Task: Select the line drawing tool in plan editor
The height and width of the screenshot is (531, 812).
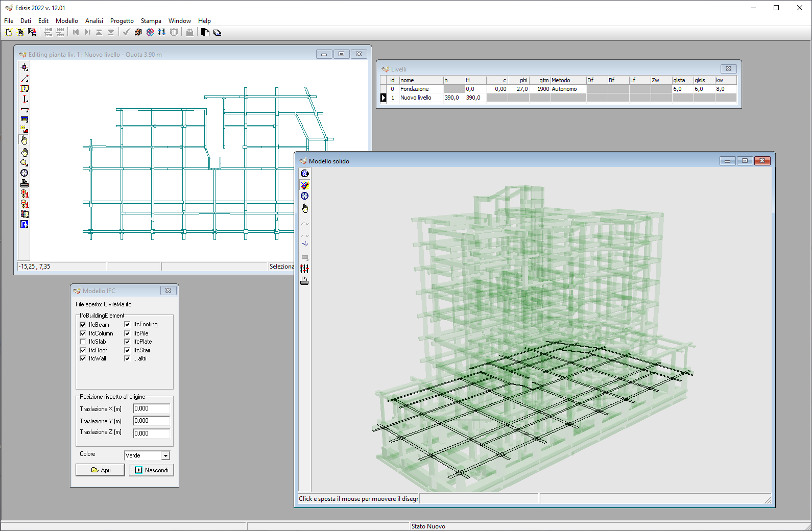Action: (x=24, y=78)
